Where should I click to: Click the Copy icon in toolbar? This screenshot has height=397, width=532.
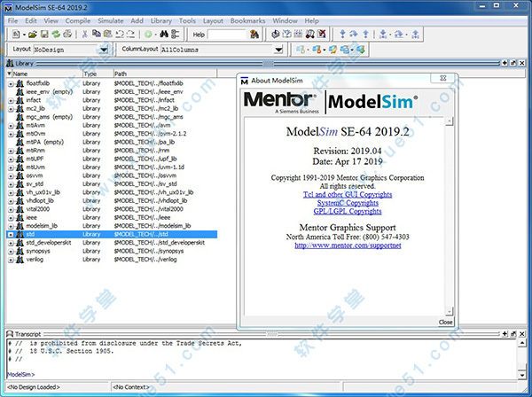pos(97,34)
